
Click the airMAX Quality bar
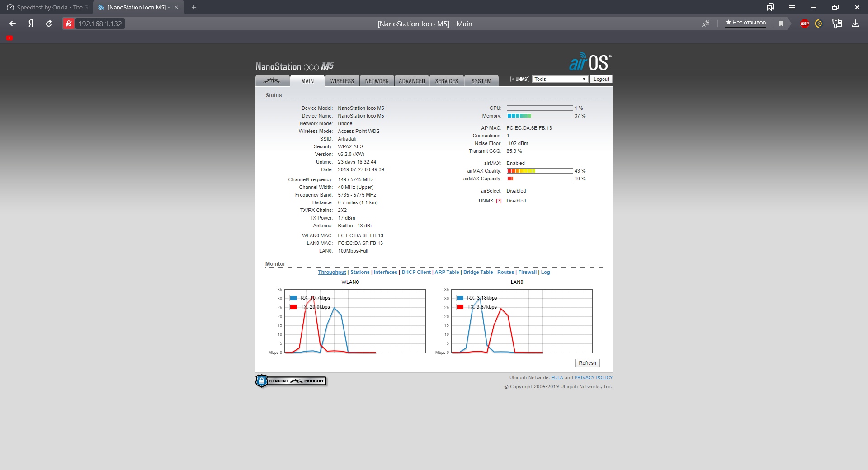tap(540, 171)
